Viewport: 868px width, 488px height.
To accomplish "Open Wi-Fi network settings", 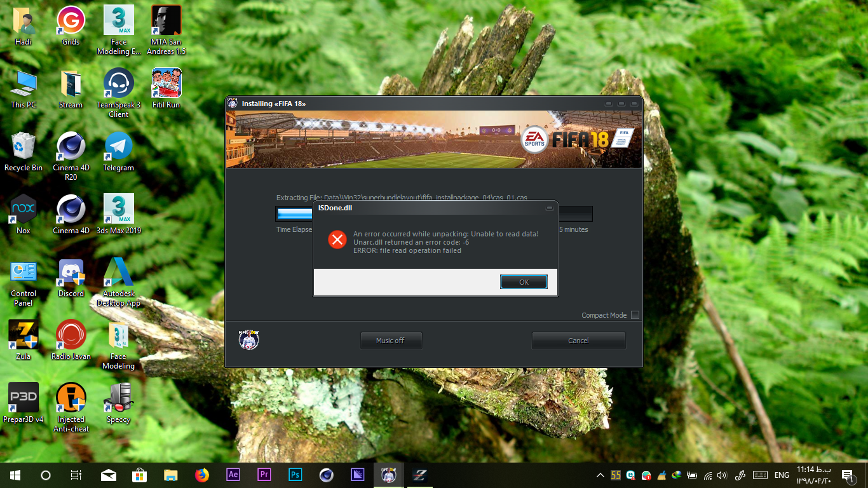I will 707,475.
